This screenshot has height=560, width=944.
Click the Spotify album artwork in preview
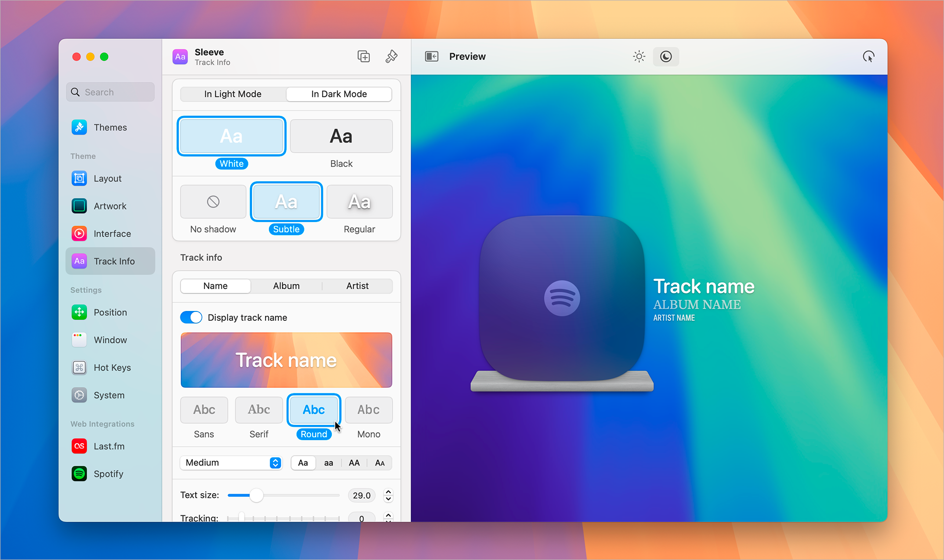562,298
